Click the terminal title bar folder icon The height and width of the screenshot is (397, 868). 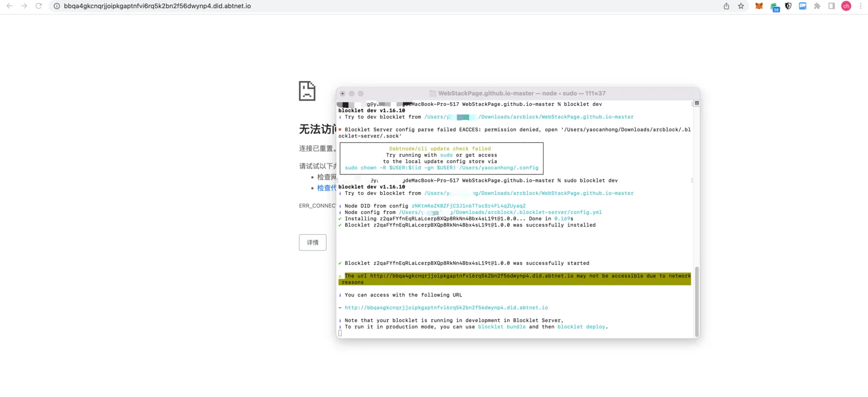pos(433,93)
